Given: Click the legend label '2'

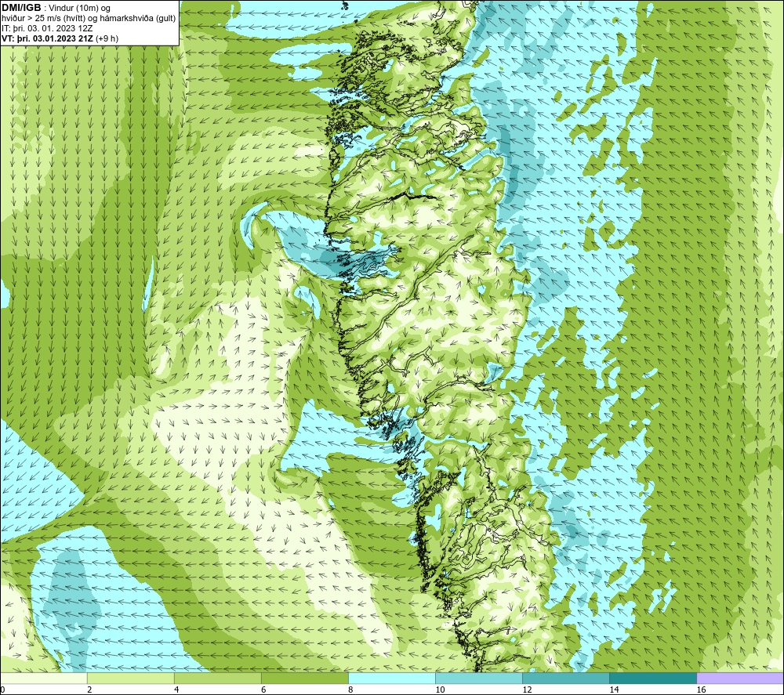Looking at the screenshot, I should [89, 690].
